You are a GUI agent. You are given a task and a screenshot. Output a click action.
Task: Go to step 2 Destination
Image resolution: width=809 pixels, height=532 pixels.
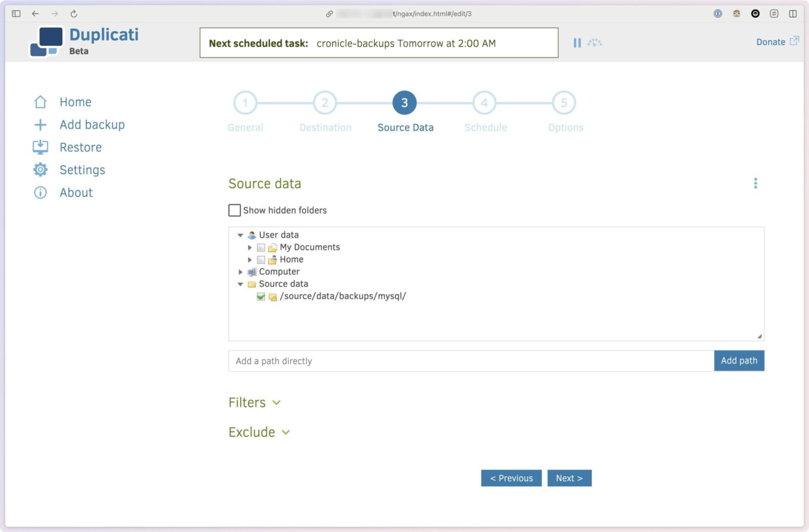coord(325,103)
